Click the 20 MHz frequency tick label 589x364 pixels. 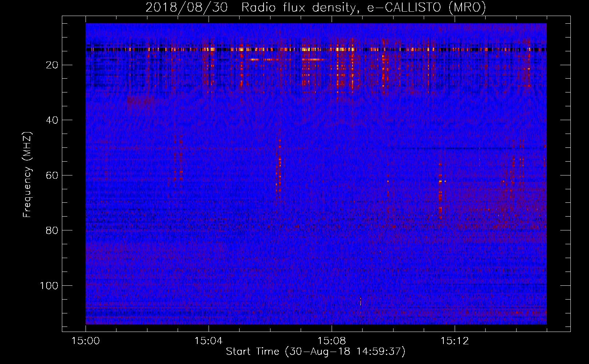point(52,65)
